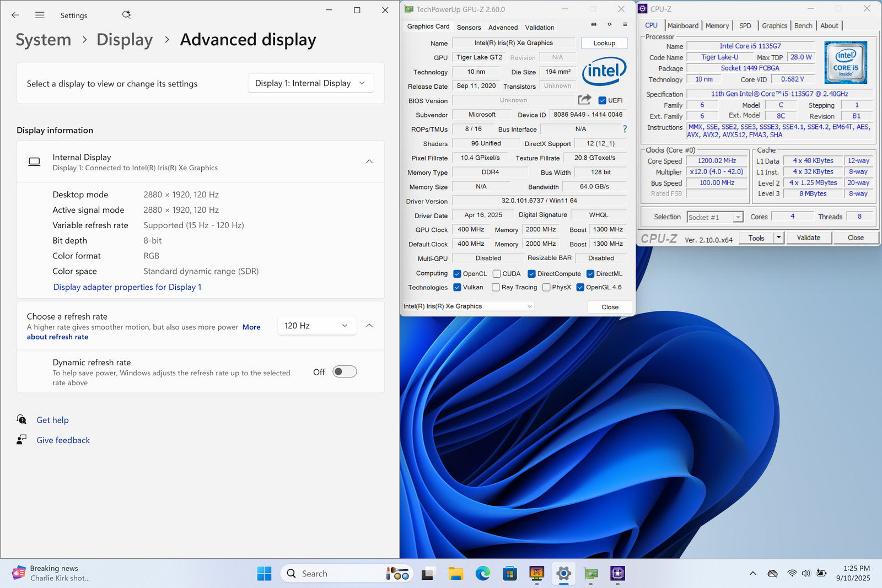Open the Windows Start button
The width and height of the screenshot is (882, 588).
pos(264,574)
